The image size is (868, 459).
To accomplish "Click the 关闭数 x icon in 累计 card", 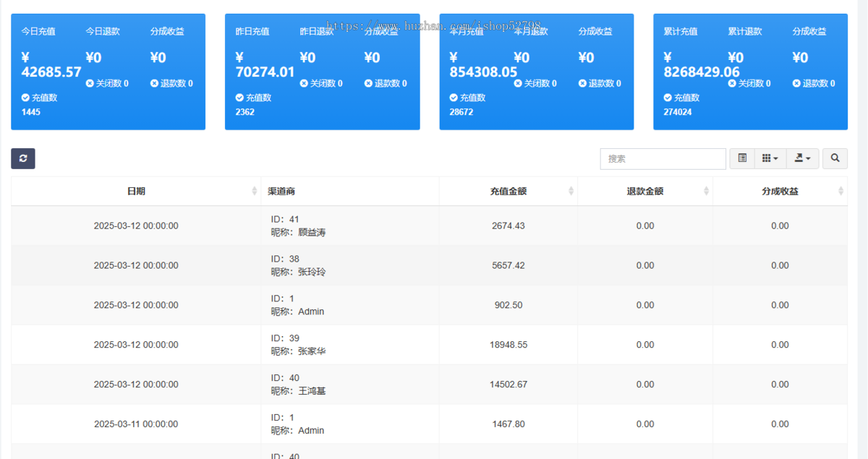I will coord(732,83).
